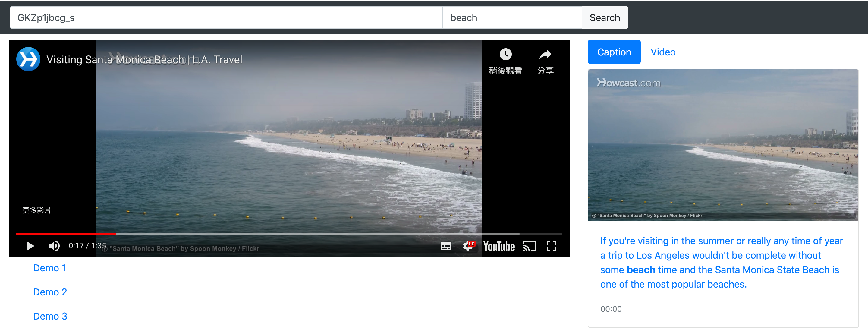The width and height of the screenshot is (868, 331).
Task: Toggle subtitles captions icon in player
Action: tap(445, 246)
